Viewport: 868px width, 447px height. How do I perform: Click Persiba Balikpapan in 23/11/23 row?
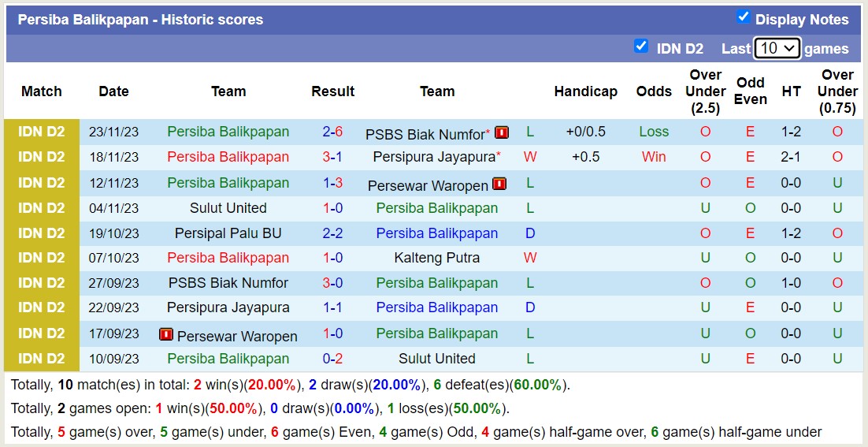point(228,132)
